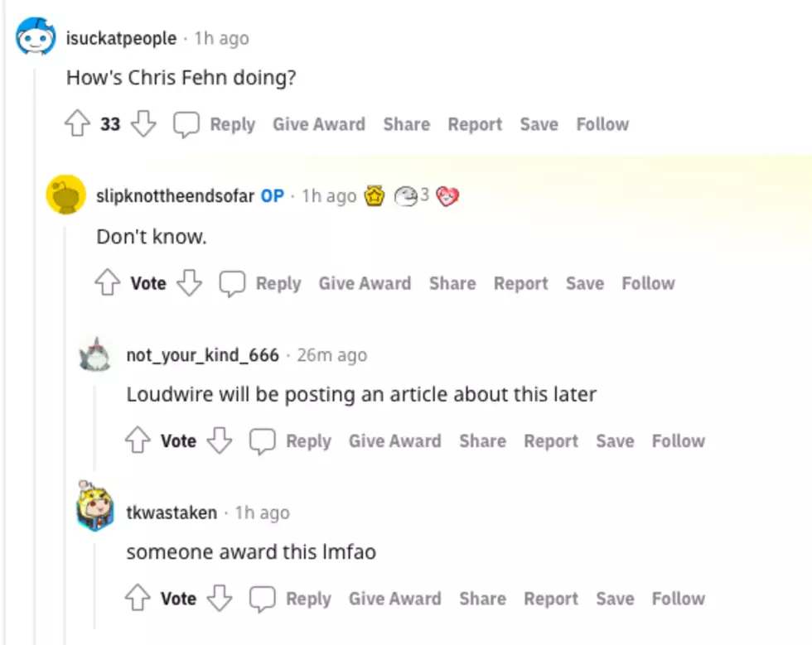Share the Loudwire article comment
This screenshot has height=645, width=812.
[x=482, y=441]
